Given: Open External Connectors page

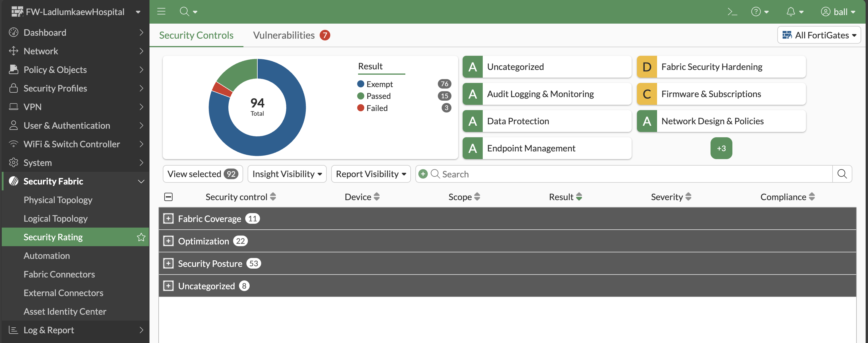Looking at the screenshot, I should tap(63, 293).
